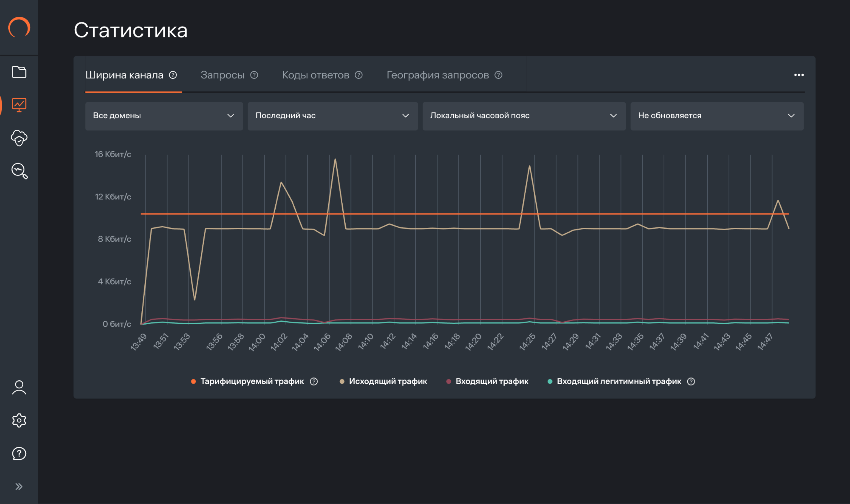850x504 pixels.
Task: Click the crimson Входящий трафик legend dot
Action: tap(449, 382)
